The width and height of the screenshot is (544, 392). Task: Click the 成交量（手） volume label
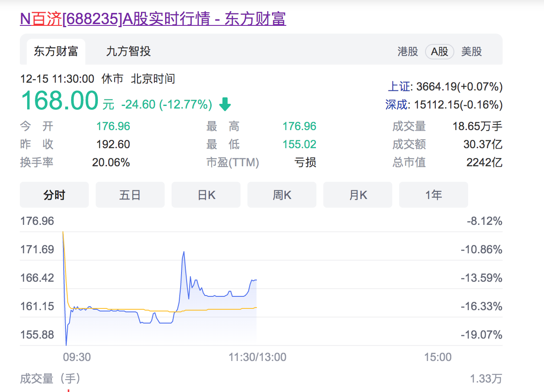point(50,379)
